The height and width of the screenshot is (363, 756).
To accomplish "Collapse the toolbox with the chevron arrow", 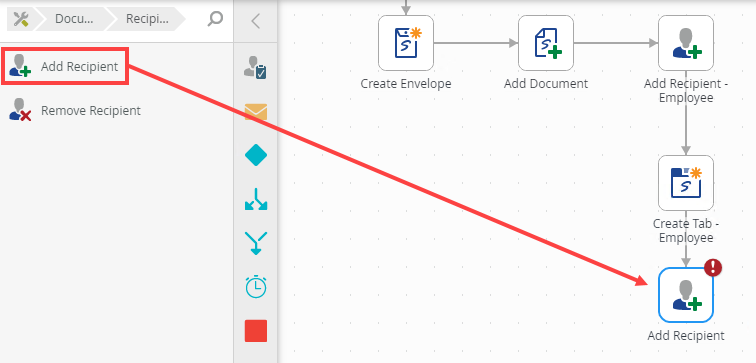I will tap(256, 21).
